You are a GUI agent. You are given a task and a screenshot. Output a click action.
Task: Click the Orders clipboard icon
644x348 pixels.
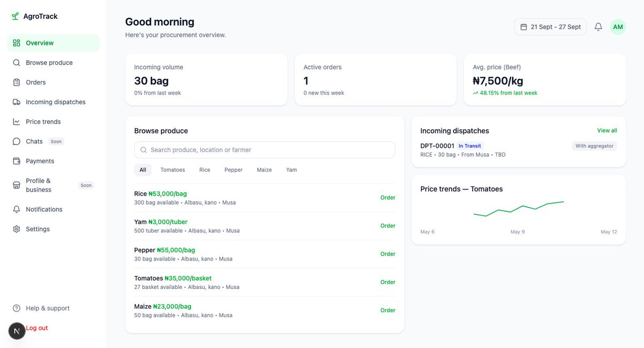pos(17,82)
